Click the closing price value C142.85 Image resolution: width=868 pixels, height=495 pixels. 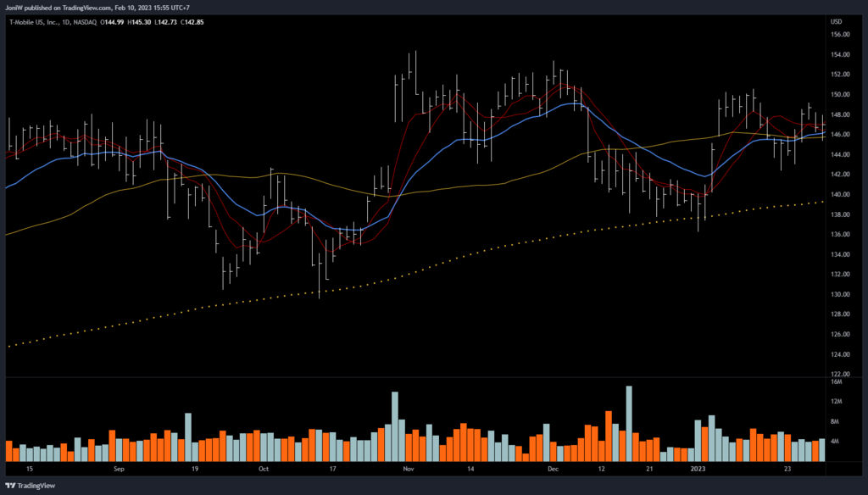(x=220, y=21)
